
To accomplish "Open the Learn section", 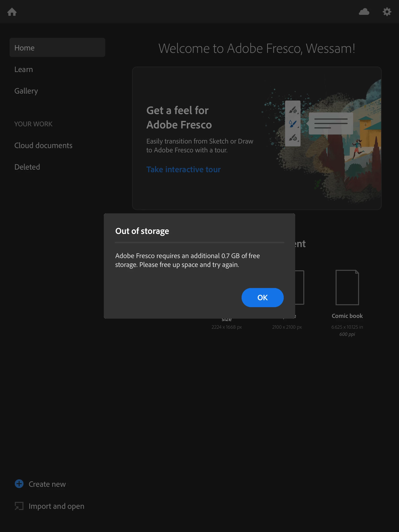I will [24, 69].
